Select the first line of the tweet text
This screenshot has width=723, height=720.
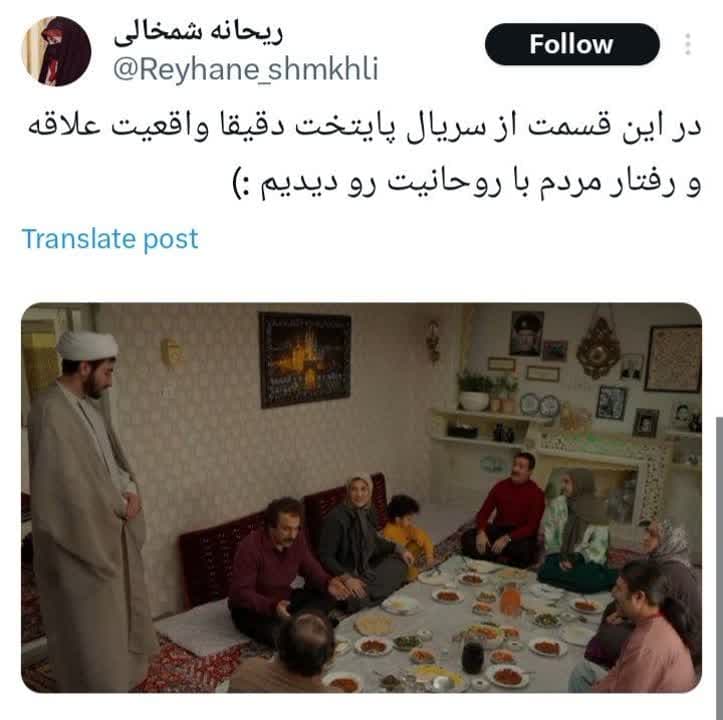[365, 127]
